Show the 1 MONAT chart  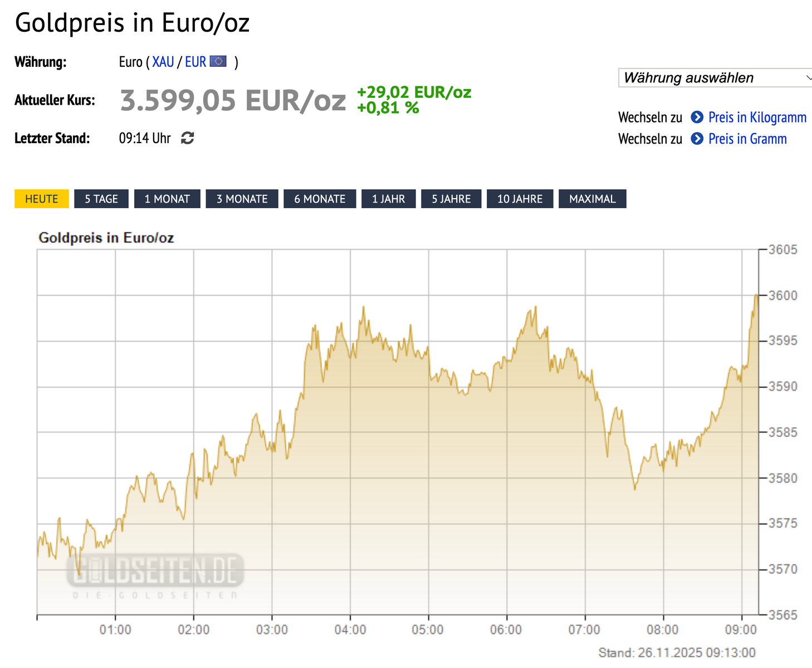pyautogui.click(x=167, y=199)
